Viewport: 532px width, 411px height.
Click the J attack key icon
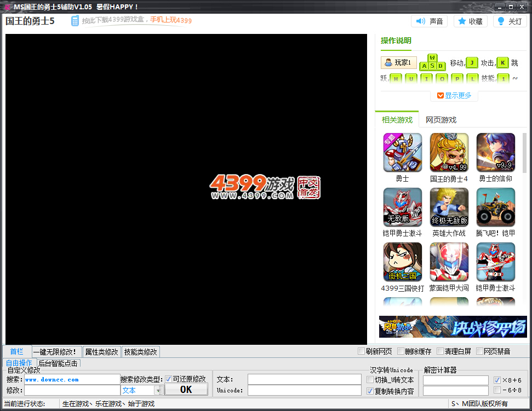pyautogui.click(x=472, y=62)
